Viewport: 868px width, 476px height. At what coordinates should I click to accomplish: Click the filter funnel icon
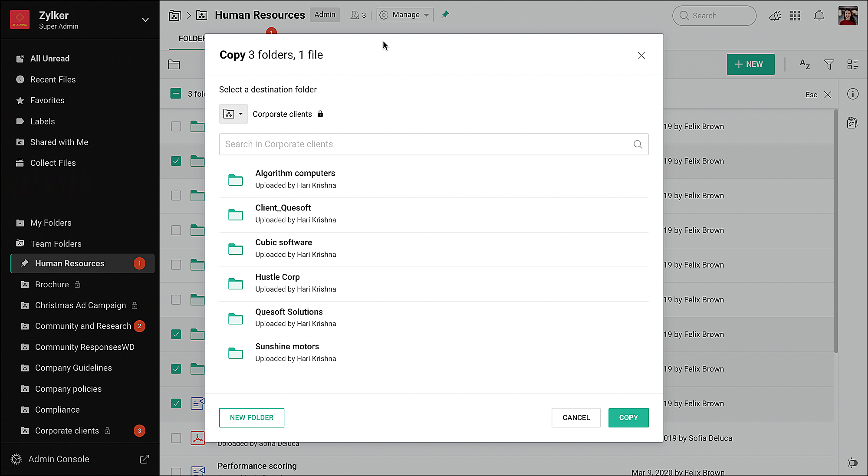[x=829, y=65]
